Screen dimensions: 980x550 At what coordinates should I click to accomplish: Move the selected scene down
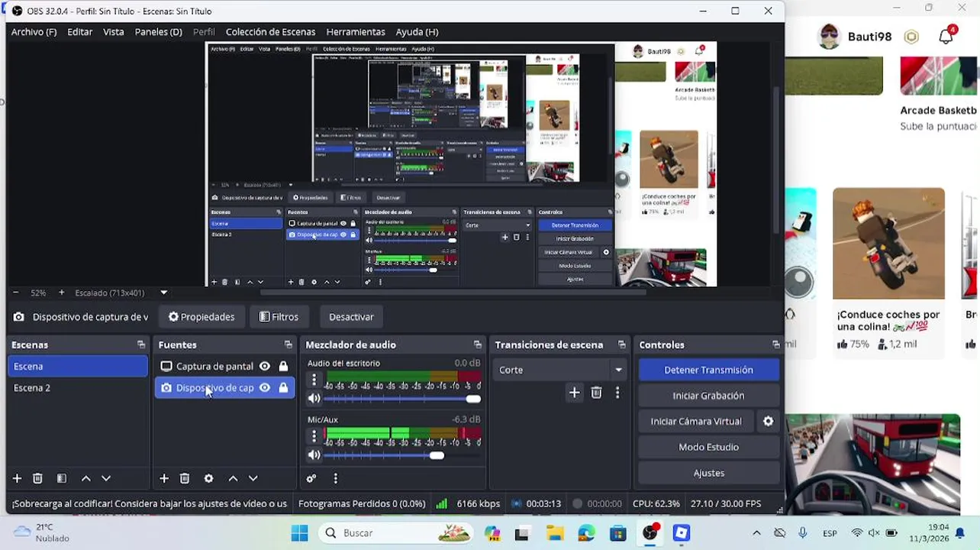[x=106, y=478]
